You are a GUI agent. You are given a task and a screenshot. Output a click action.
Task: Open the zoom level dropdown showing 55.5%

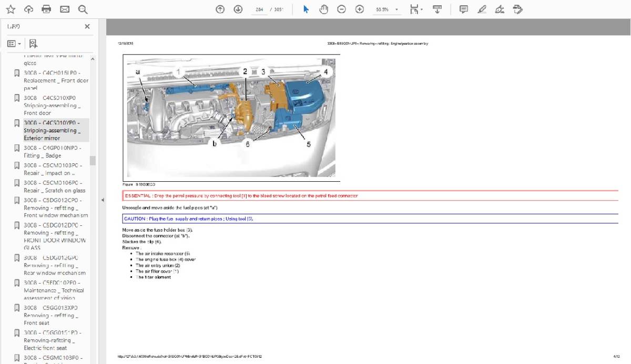pos(386,9)
